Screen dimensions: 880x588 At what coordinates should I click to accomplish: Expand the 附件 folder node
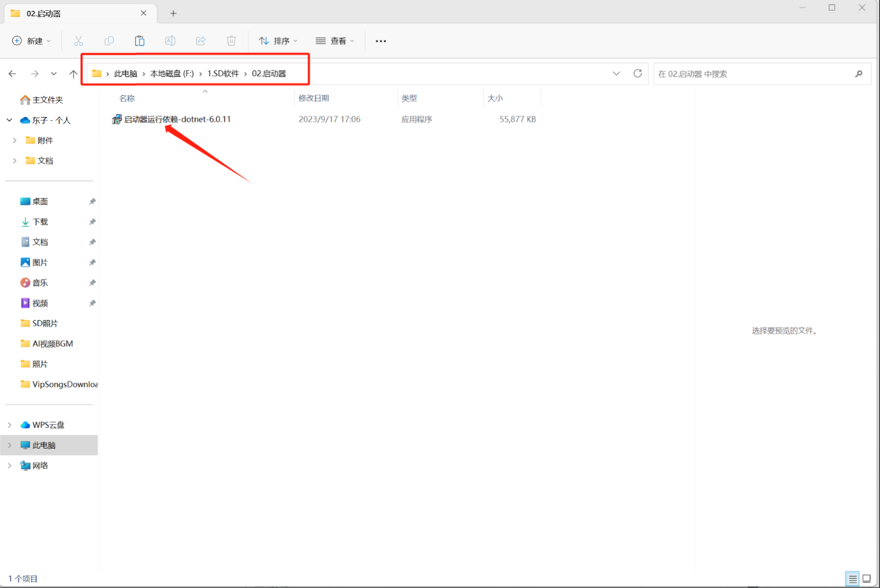click(15, 140)
